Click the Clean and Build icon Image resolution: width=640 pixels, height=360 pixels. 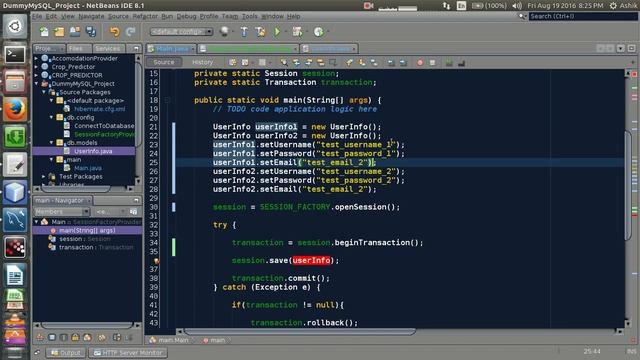(x=260, y=31)
